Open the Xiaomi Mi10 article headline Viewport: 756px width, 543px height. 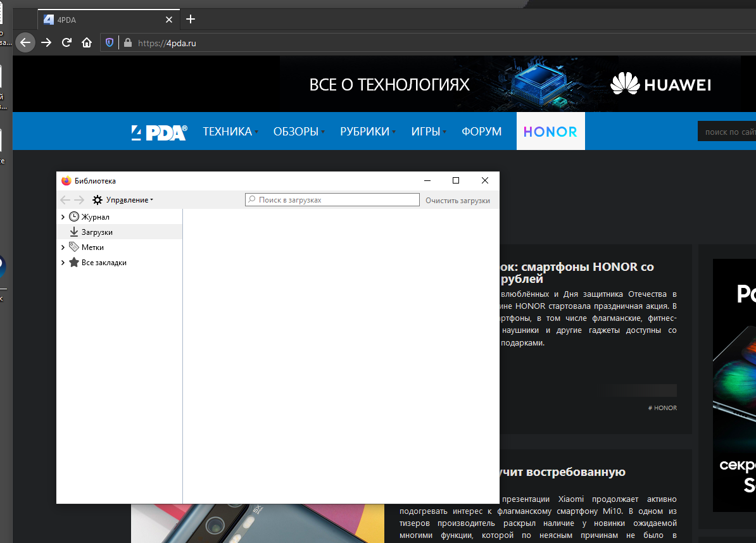click(563, 471)
